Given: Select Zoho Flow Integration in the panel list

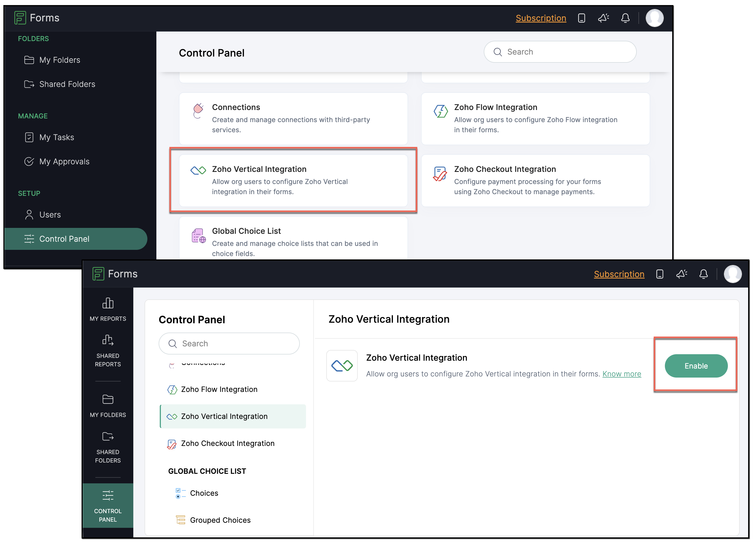Looking at the screenshot, I should click(x=219, y=389).
